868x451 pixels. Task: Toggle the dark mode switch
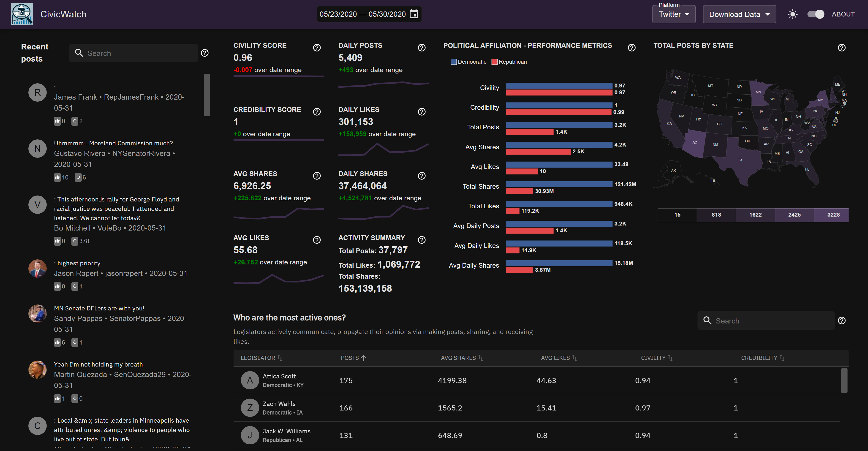pyautogui.click(x=816, y=14)
